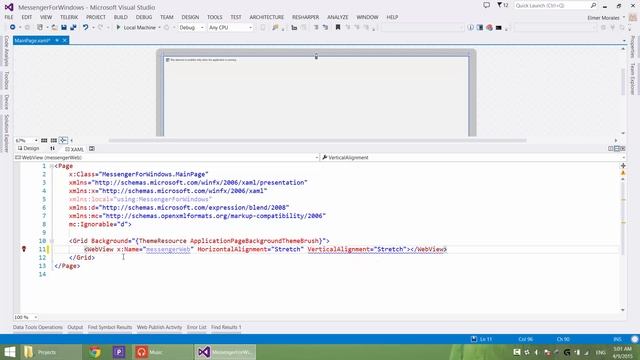Pin the MainPage.xaml tab
The height and width of the screenshot is (360, 640).
(x=57, y=40)
